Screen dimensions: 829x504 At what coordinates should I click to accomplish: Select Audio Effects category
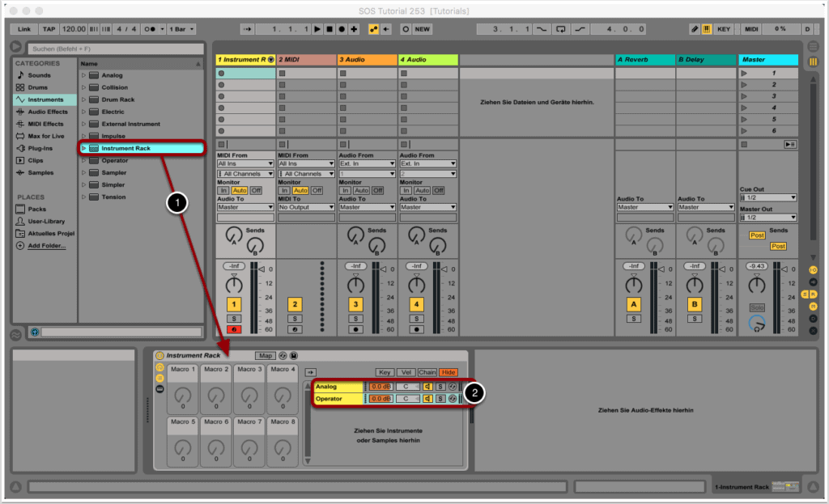tap(47, 112)
